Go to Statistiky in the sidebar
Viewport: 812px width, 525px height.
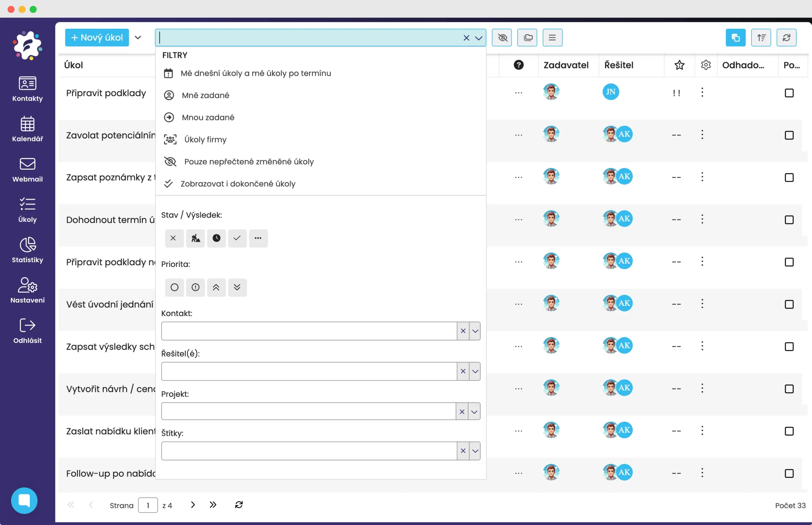tap(27, 250)
